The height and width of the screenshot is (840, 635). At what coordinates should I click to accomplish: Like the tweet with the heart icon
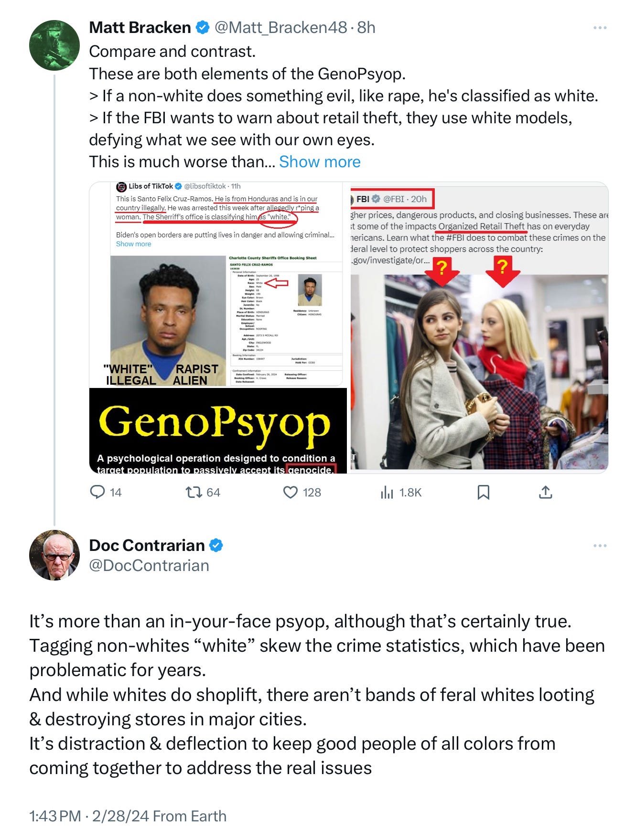[x=291, y=492]
